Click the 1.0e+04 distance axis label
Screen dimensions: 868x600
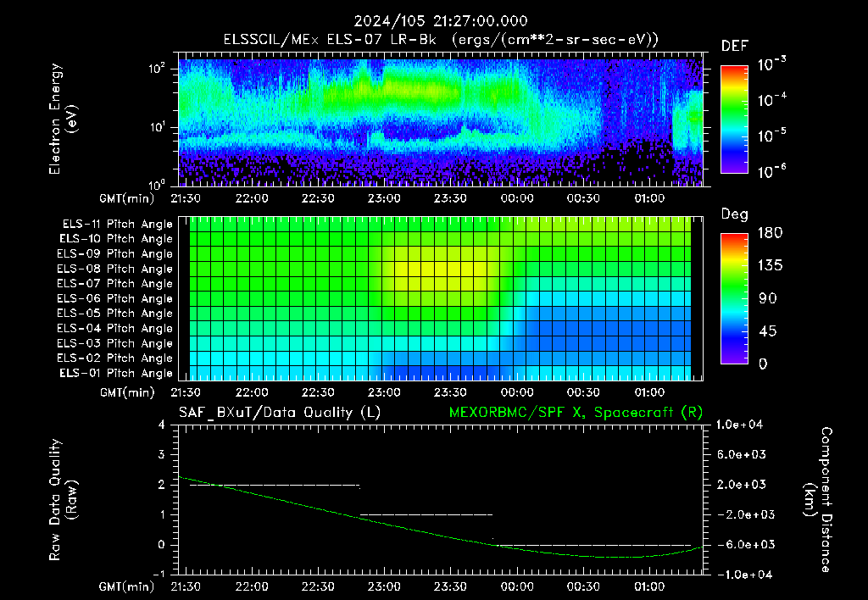[739, 425]
